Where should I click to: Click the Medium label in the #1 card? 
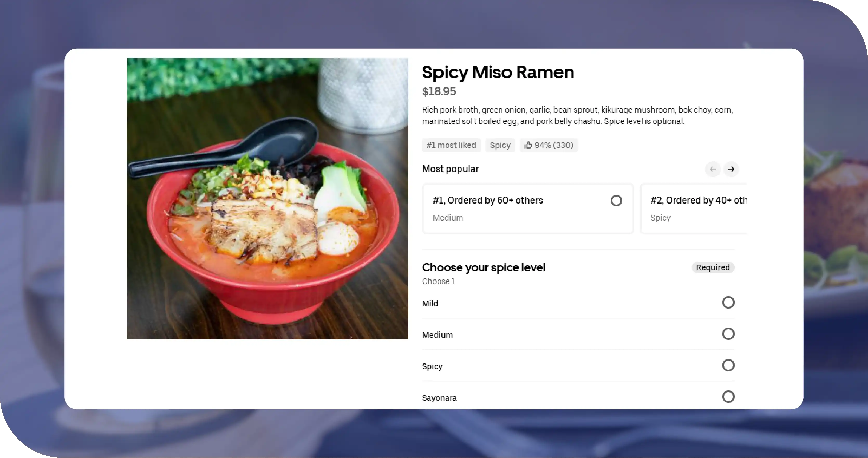448,218
